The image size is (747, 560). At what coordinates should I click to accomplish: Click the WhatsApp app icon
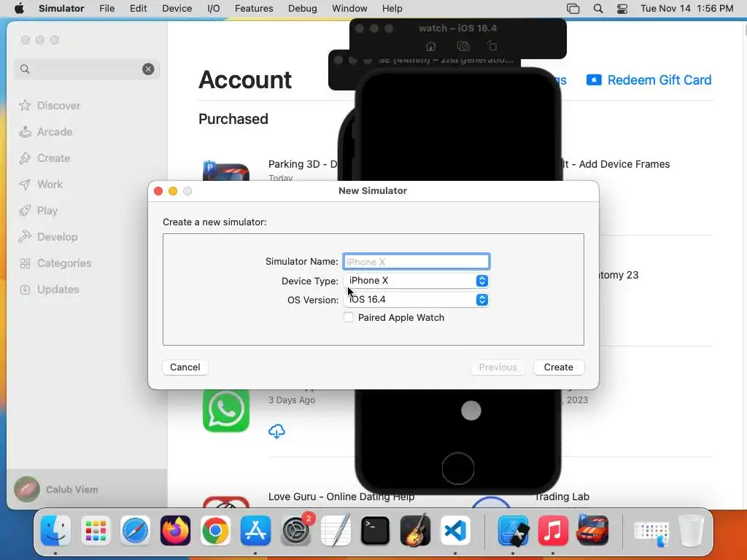226,411
